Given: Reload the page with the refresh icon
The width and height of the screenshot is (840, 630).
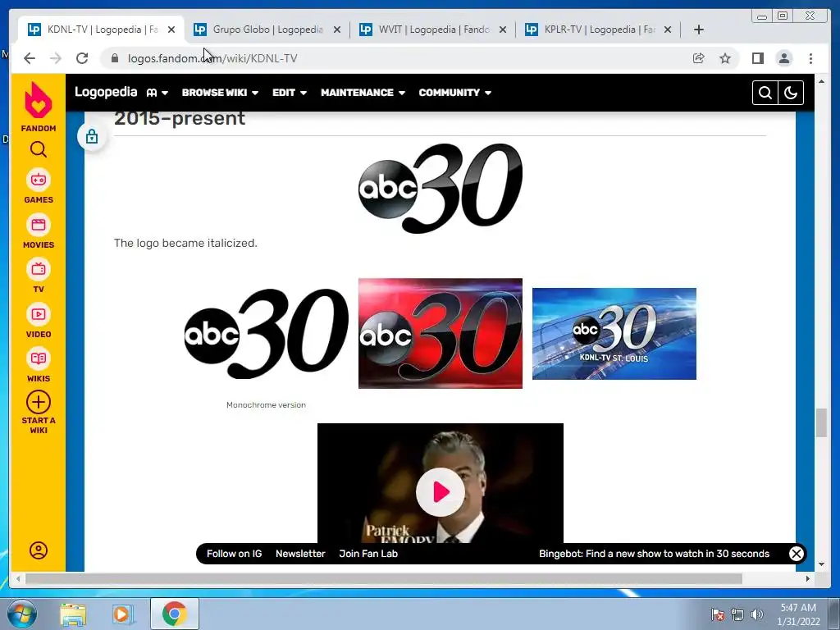Looking at the screenshot, I should click(x=82, y=58).
